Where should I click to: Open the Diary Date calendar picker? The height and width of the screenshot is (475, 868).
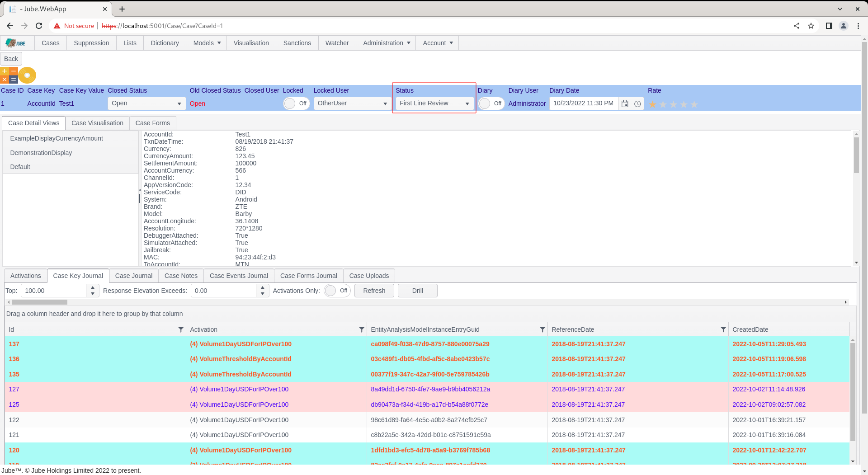click(625, 103)
